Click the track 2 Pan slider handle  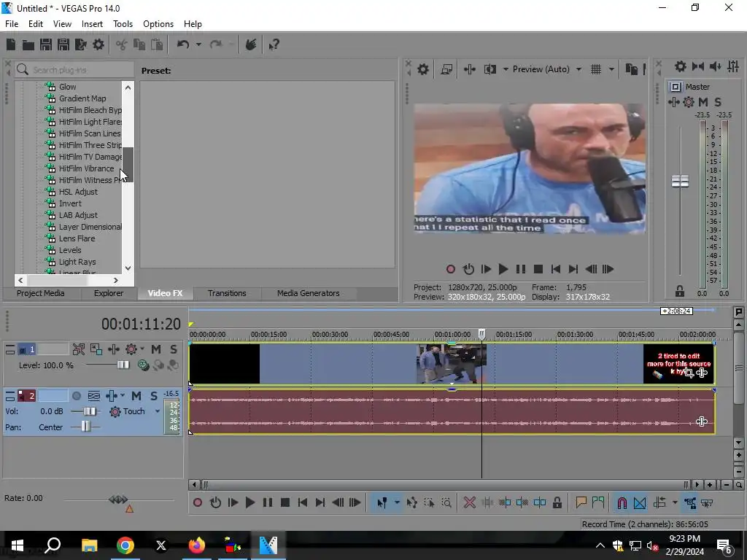coord(85,427)
